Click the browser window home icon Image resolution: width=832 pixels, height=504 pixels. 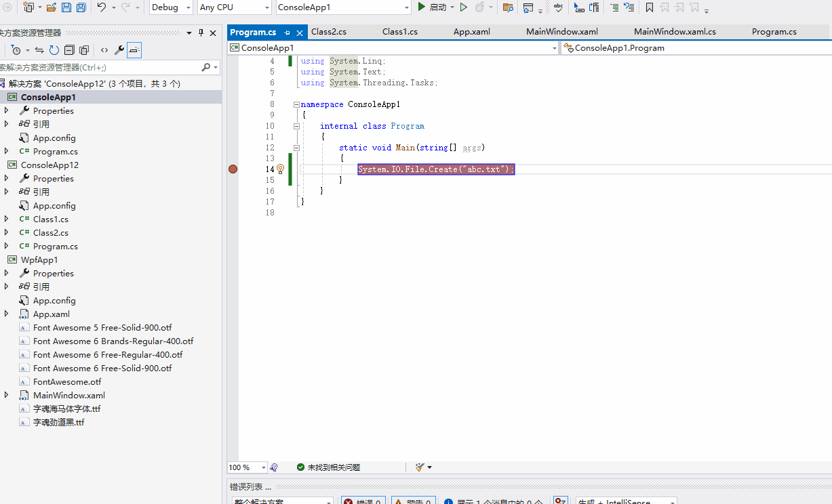coord(528,7)
